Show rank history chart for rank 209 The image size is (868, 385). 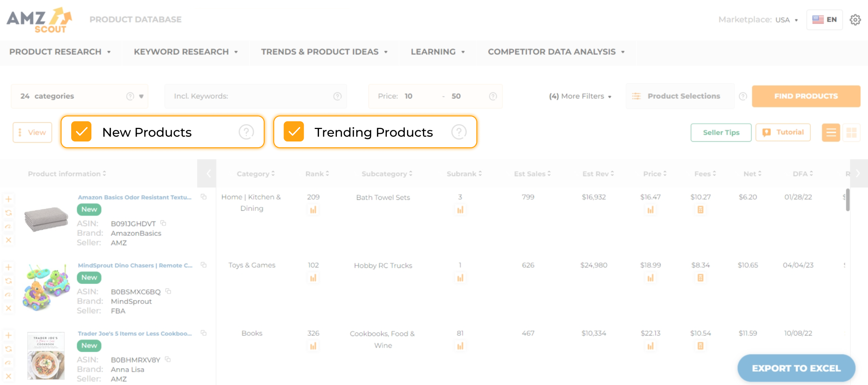click(313, 210)
